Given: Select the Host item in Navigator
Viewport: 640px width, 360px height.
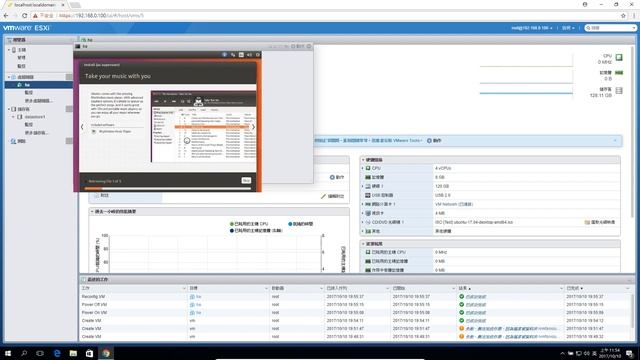Looking at the screenshot, I should (22, 50).
